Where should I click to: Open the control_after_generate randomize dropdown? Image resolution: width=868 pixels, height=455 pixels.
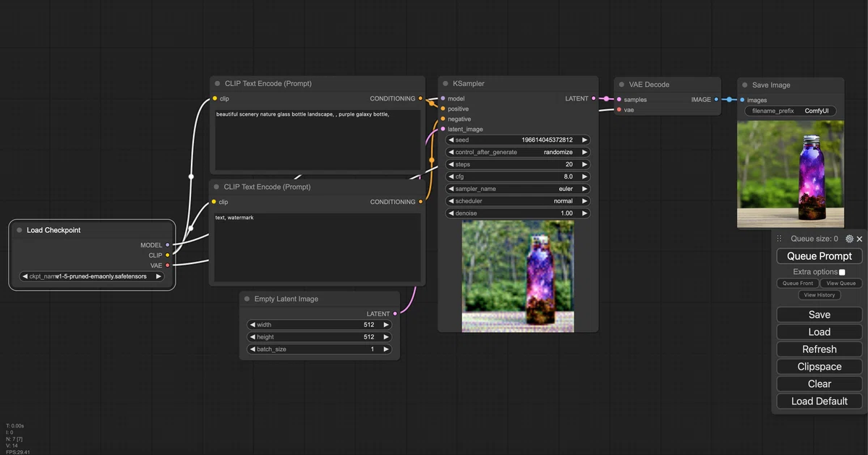(518, 152)
